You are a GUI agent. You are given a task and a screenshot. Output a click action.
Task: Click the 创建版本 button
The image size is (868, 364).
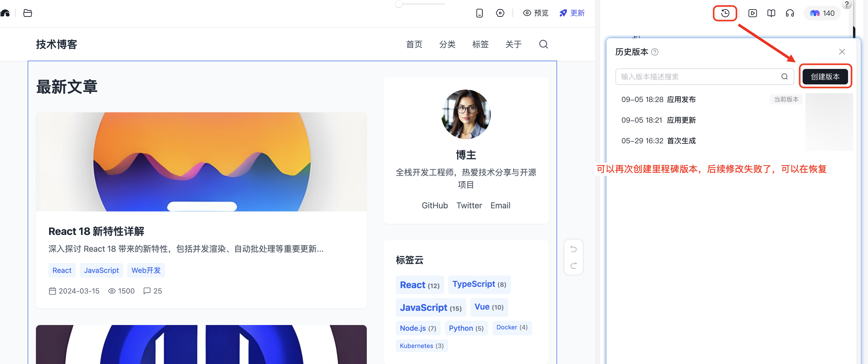825,77
